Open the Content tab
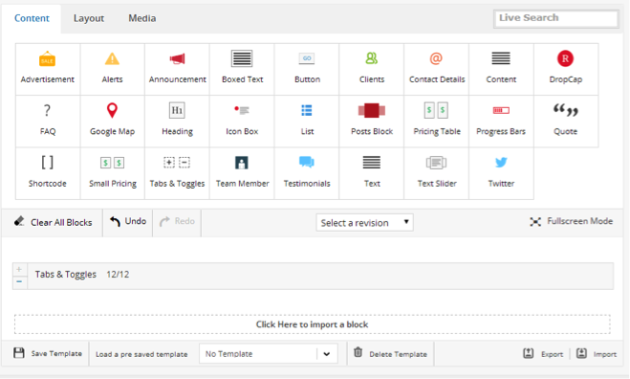The width and height of the screenshot is (630, 379). [x=32, y=18]
